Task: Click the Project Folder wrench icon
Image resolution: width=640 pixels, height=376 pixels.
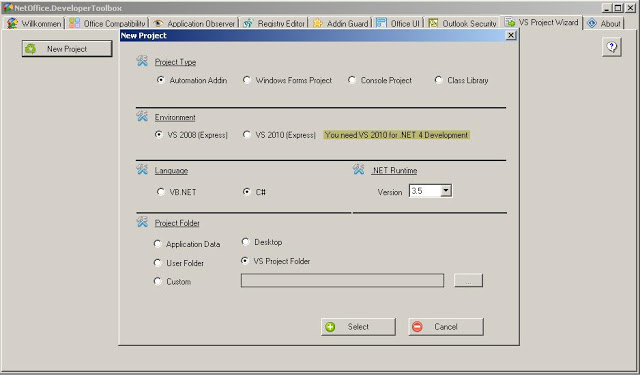Action: 142,222
